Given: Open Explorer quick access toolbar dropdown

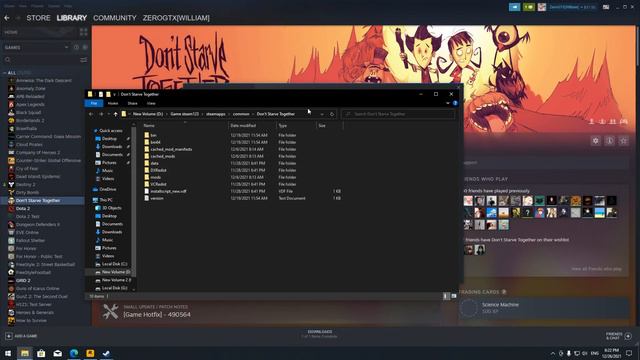Looking at the screenshot, I should pos(114,94).
